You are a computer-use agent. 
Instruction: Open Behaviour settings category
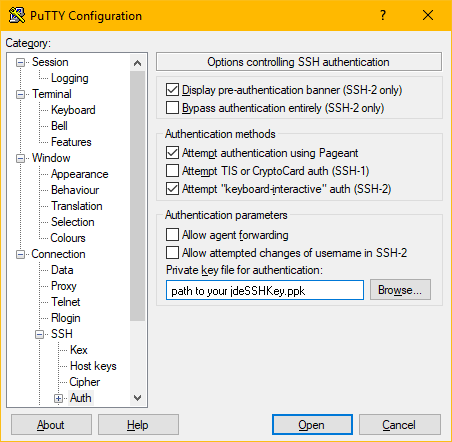(x=75, y=190)
